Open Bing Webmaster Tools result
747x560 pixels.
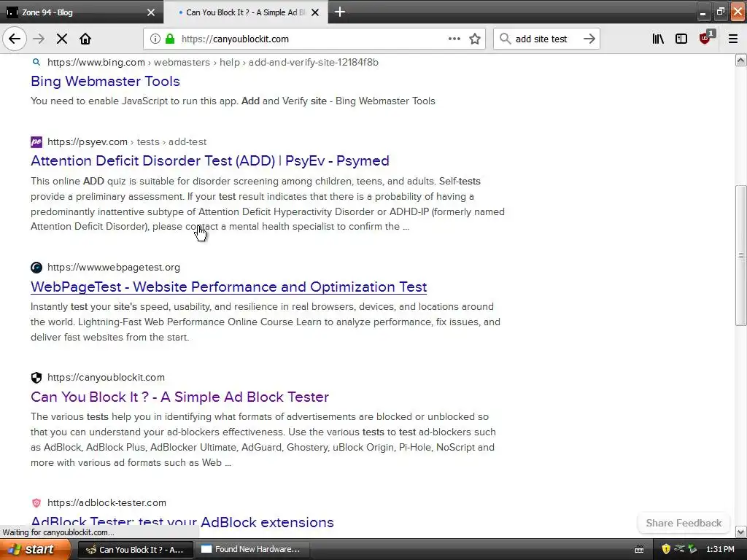105,82
